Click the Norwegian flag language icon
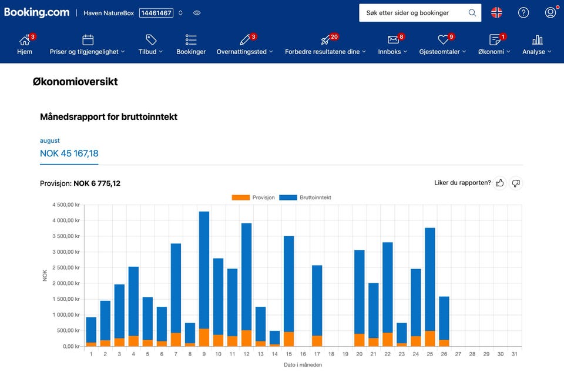 coord(497,13)
